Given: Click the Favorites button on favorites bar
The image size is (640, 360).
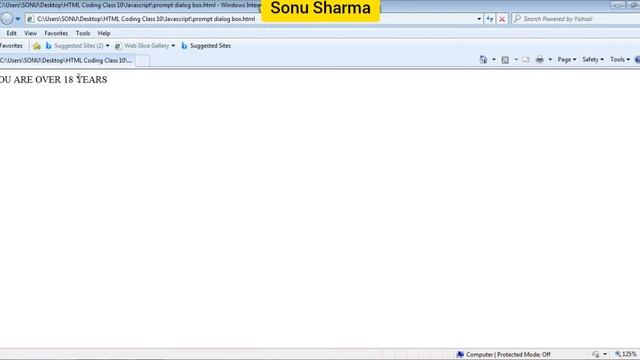Looking at the screenshot, I should click(x=11, y=46).
